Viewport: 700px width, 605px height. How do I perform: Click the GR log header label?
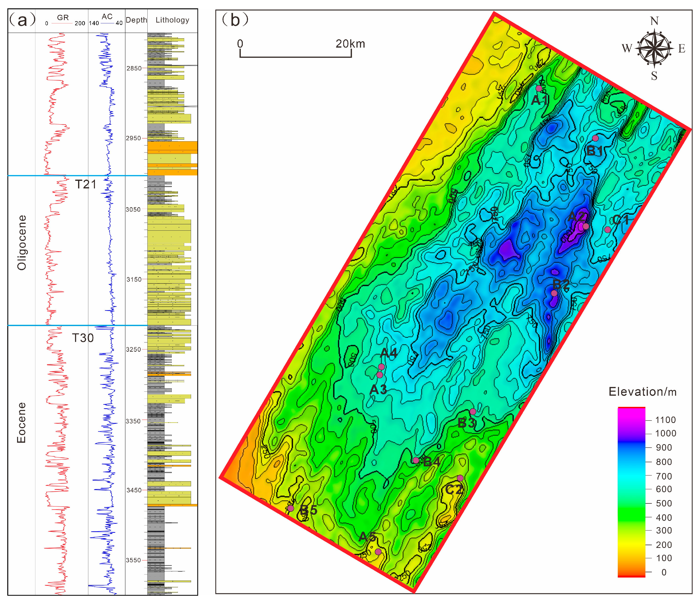point(63,18)
